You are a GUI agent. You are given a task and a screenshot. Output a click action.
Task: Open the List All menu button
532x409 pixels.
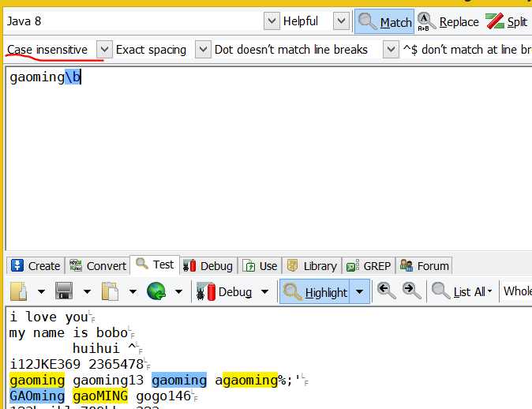pos(462,291)
